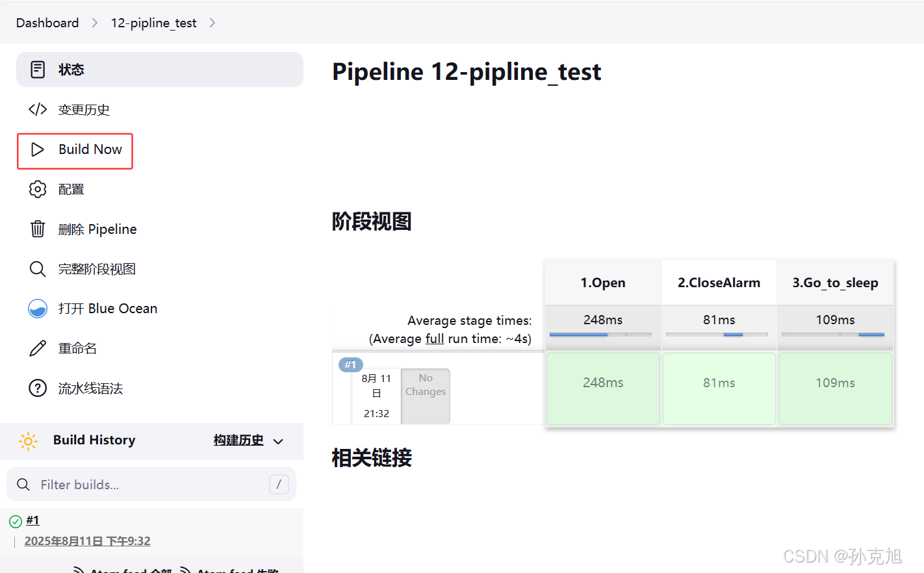Click the 81ms average time progress bar
Screen dimensions: 924x573
tap(717, 335)
